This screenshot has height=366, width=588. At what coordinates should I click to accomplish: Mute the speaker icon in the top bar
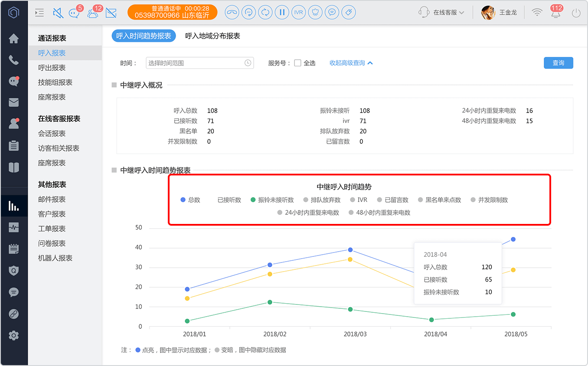tap(58, 13)
